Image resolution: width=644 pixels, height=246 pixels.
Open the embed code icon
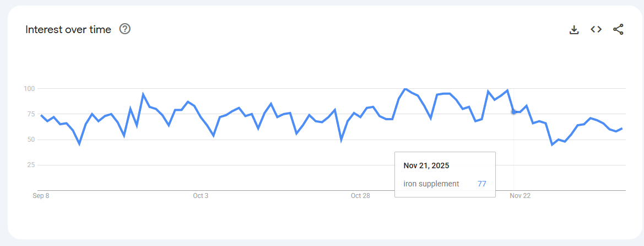coord(596,29)
